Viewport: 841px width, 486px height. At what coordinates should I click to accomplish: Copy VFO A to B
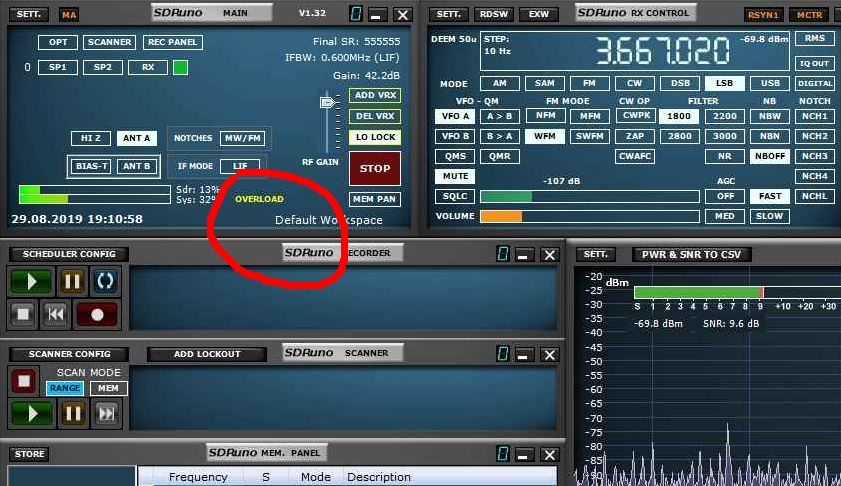pos(500,116)
